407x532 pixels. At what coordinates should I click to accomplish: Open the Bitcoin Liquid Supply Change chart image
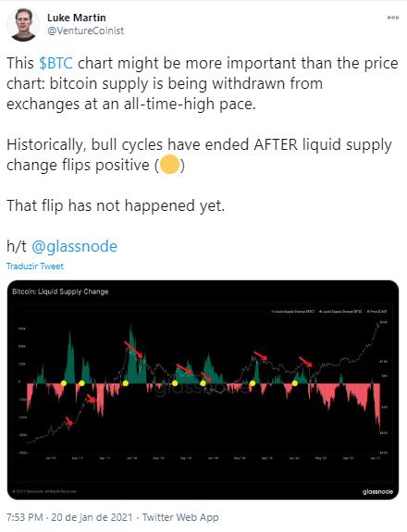203,390
